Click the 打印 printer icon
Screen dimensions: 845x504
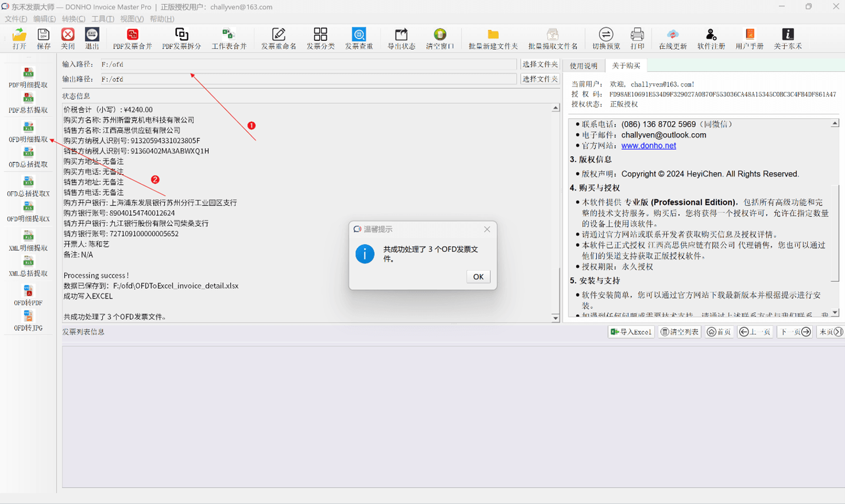637,38
